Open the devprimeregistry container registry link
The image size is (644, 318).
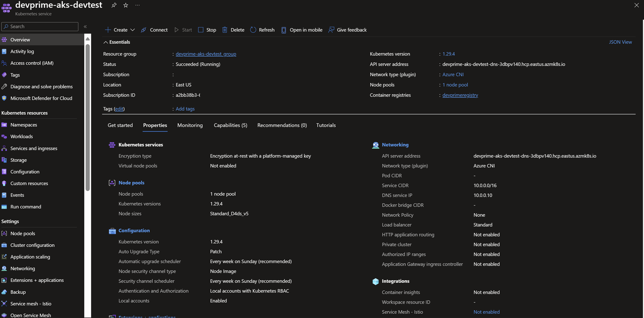460,95
